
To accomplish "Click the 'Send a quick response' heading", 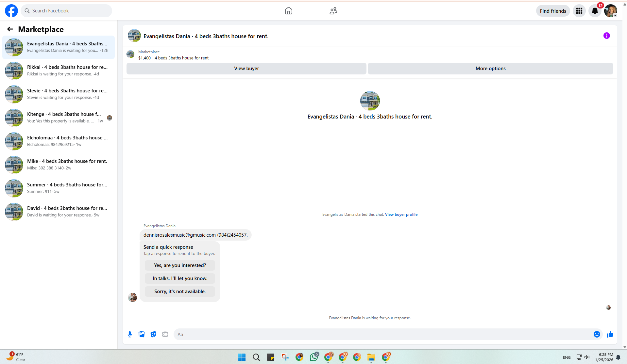I will (x=168, y=247).
